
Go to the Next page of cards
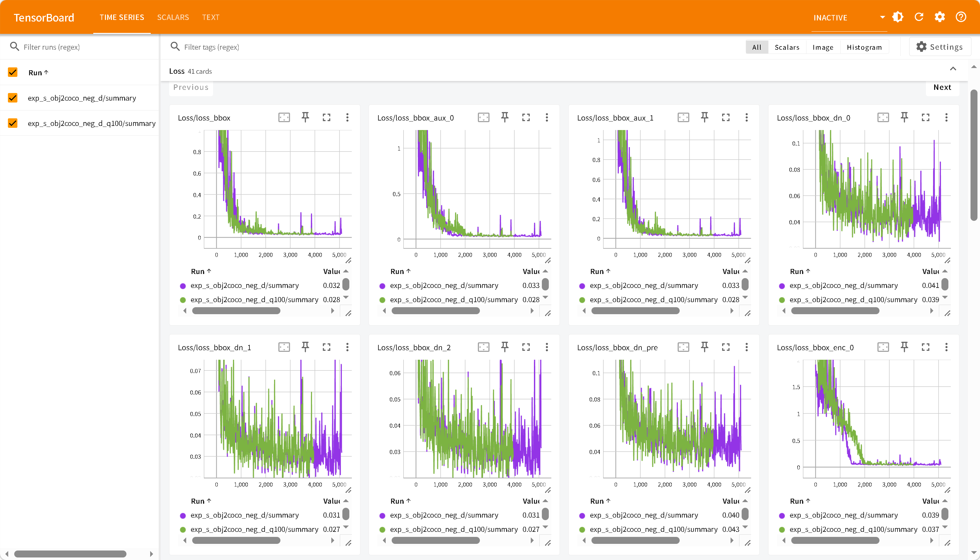(942, 87)
